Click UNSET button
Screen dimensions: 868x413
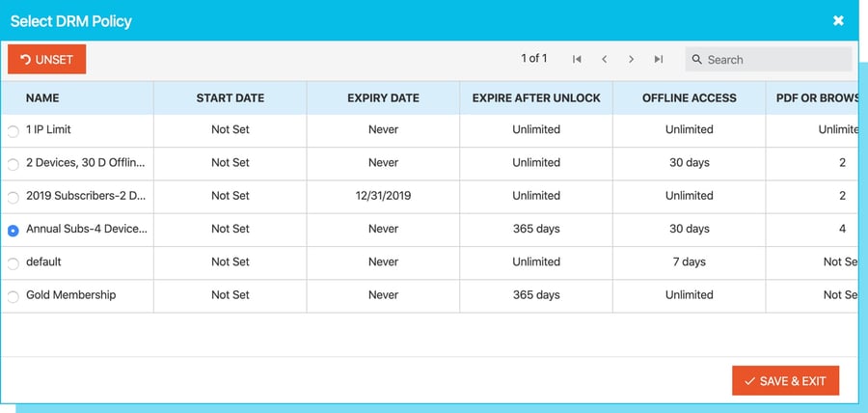pyautogui.click(x=47, y=59)
